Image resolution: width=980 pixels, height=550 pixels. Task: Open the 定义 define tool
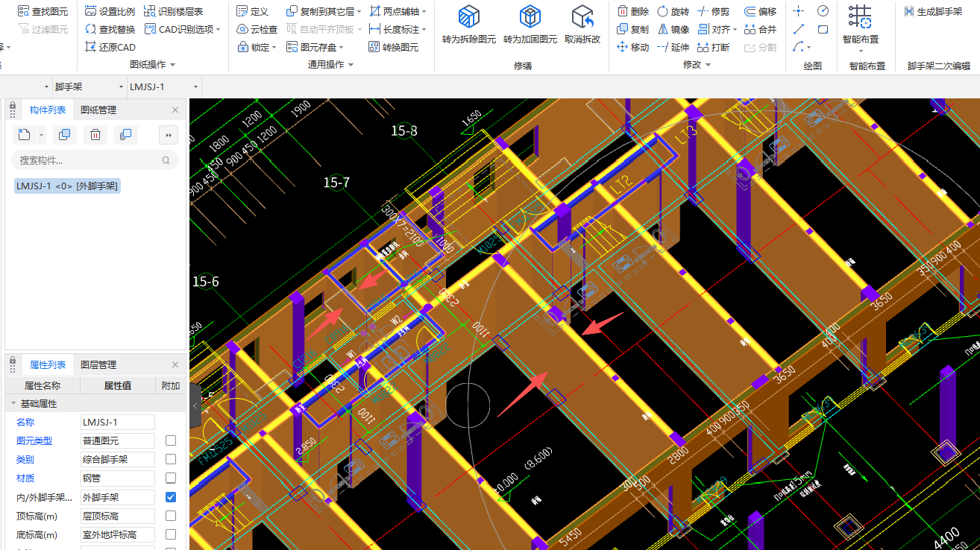[x=253, y=11]
